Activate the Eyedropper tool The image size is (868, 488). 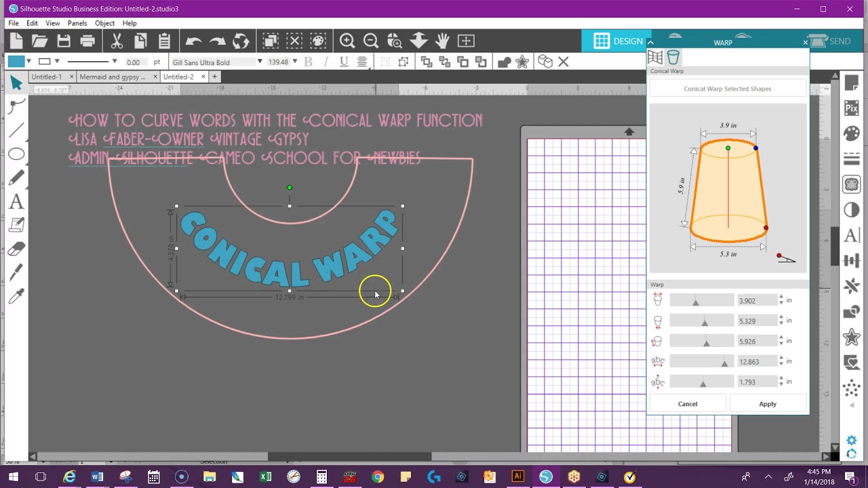tap(17, 296)
